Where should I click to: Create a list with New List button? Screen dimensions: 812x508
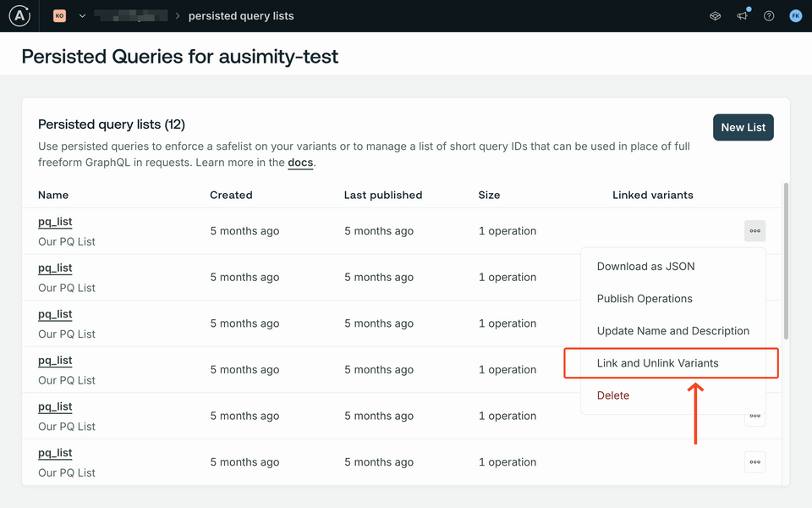(x=743, y=128)
